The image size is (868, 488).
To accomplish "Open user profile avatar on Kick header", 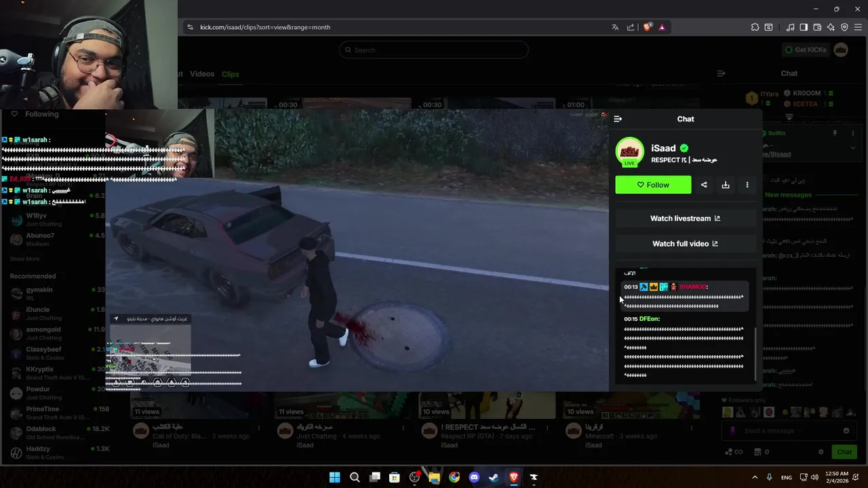I will tap(841, 49).
